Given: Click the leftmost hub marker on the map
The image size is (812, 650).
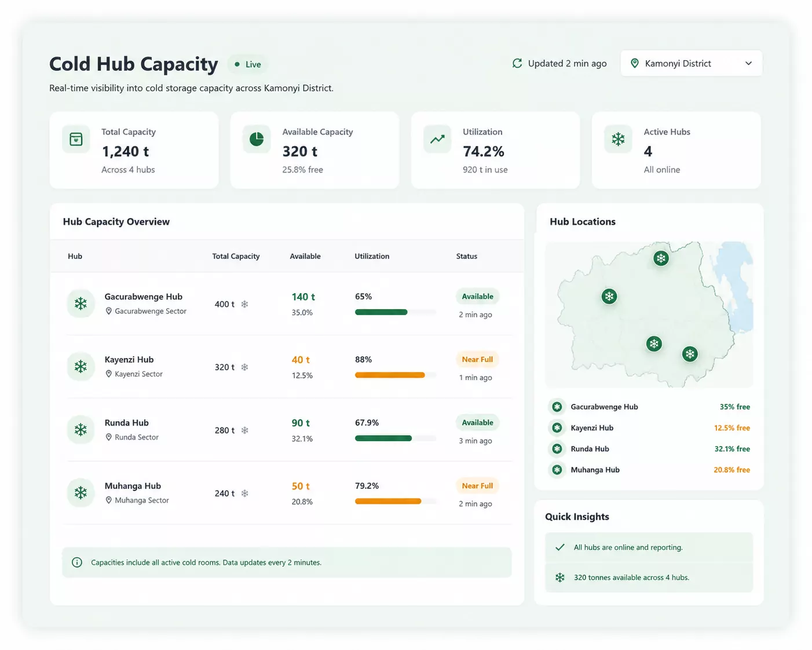Looking at the screenshot, I should pyautogui.click(x=609, y=297).
